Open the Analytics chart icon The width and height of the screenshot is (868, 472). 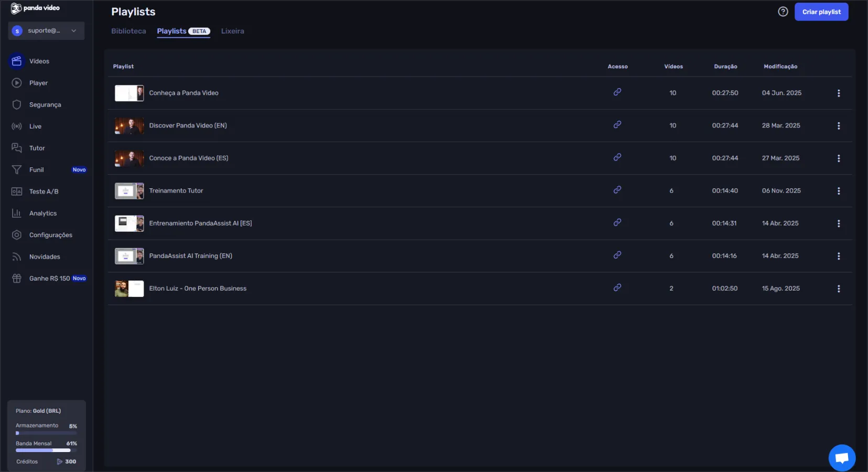click(x=17, y=213)
